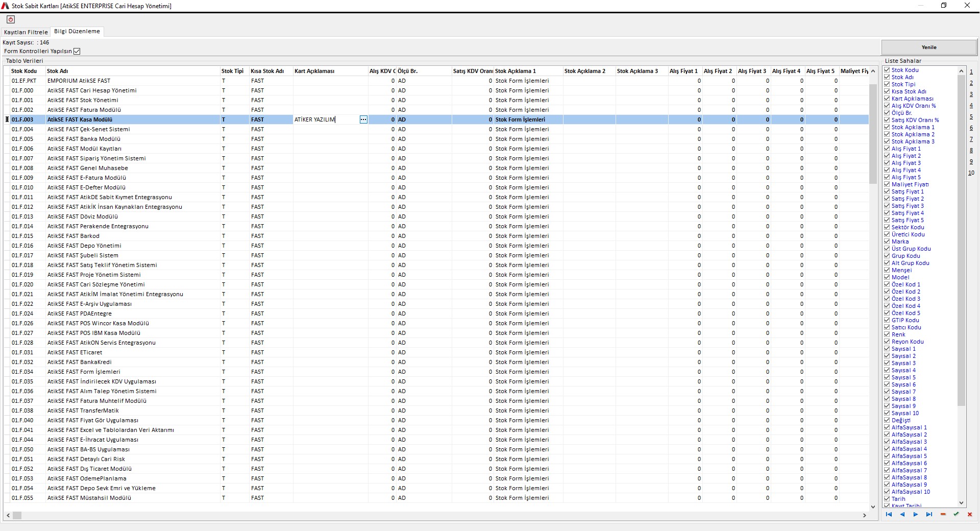This screenshot has width=980, height=531.
Task: Open ellipsis button in Kart Açıklaması cell
Action: [363, 119]
